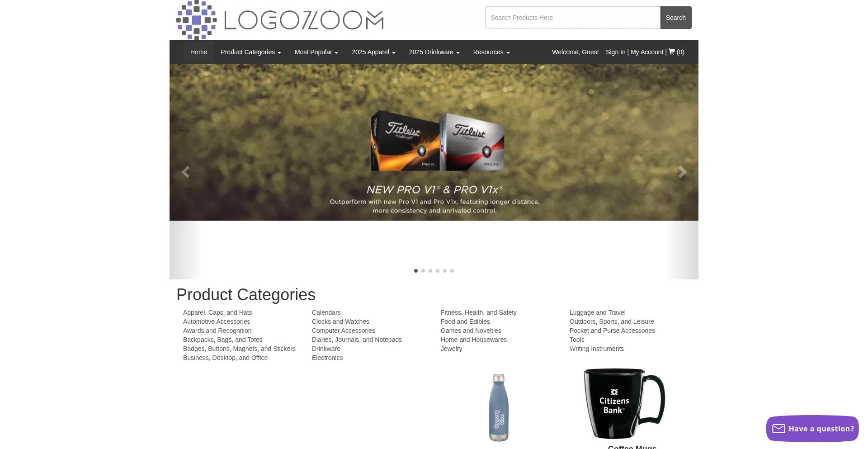Image resolution: width=868 pixels, height=449 pixels.
Task: Open the 2025 Apparel menu
Action: click(373, 52)
